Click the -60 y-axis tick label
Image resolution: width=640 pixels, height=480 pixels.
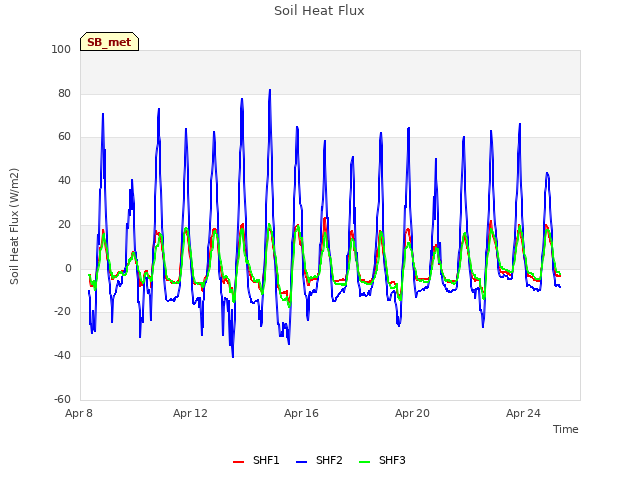point(62,399)
